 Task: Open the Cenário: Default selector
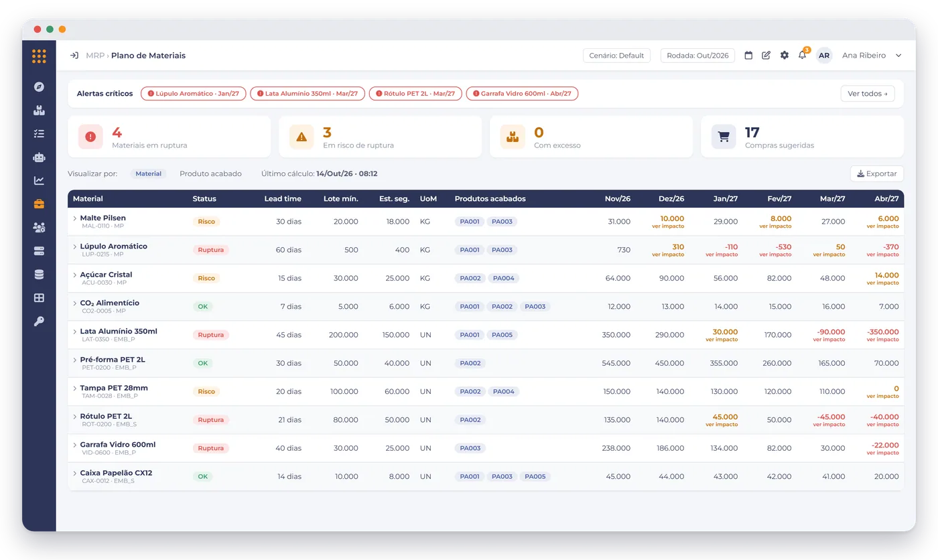tap(616, 56)
